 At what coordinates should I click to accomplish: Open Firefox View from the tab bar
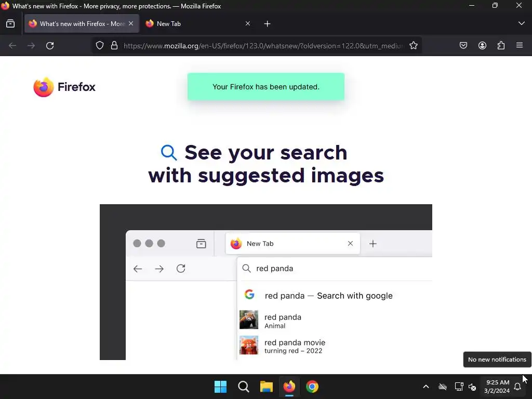[x=10, y=24]
